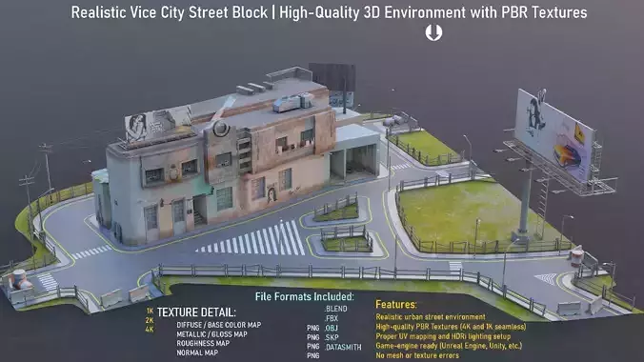644x362 pixels.
Task: Click "High-quality PBR Textures" feature line
Action: [451, 327]
